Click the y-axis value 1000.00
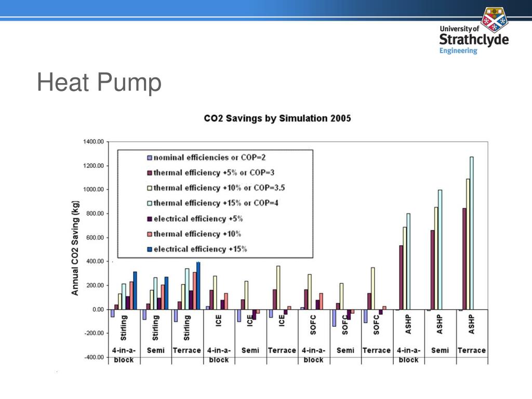 point(94,190)
